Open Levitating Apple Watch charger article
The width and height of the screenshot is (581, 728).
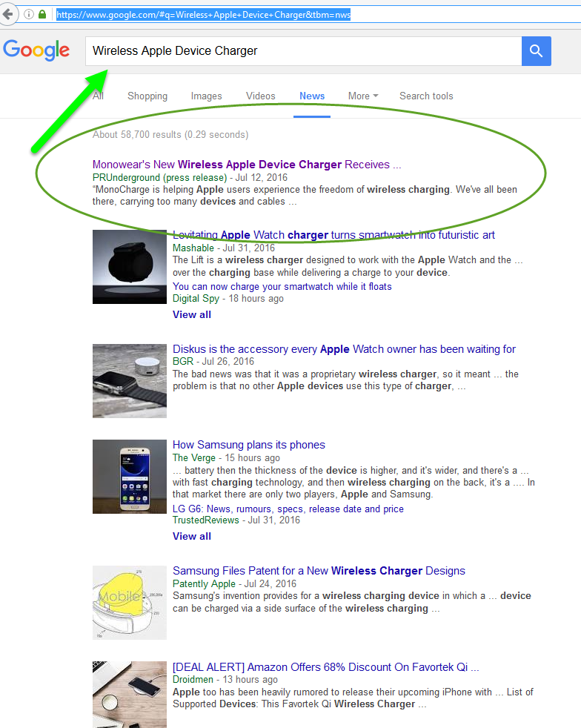coord(333,235)
